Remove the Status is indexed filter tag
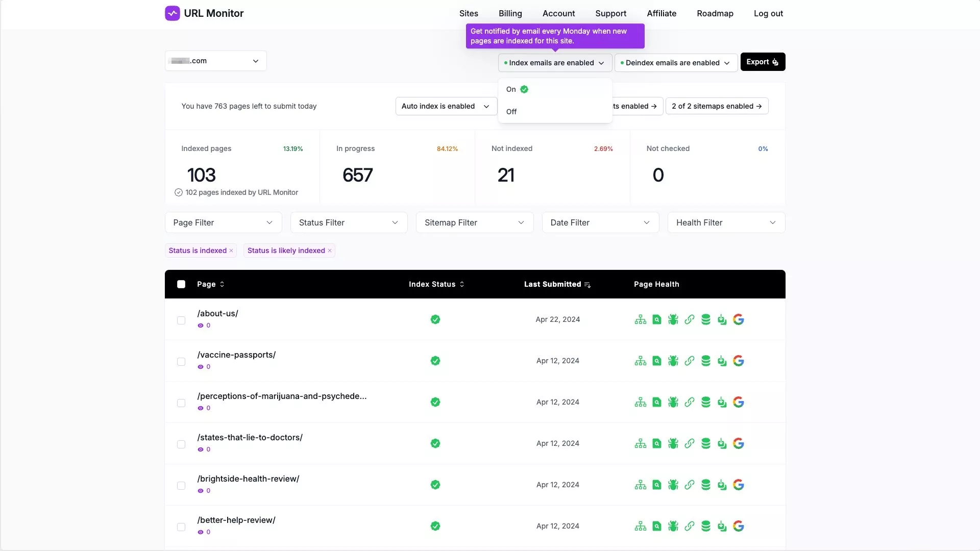 231,251
